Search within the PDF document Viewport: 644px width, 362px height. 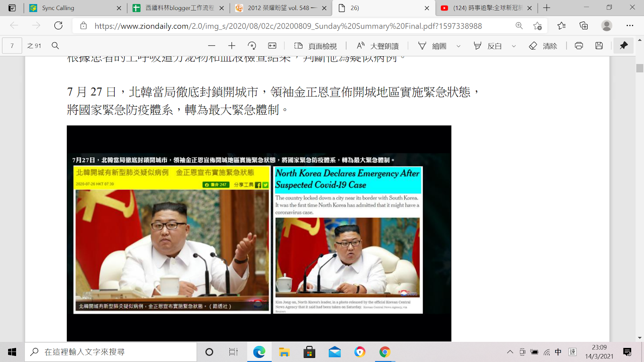point(56,46)
